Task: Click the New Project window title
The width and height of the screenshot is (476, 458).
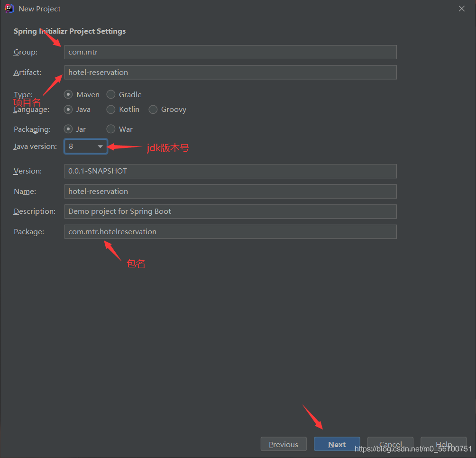Action: coord(39,9)
